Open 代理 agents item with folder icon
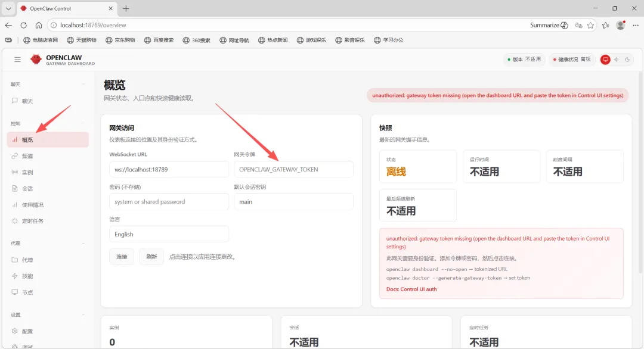Image resolution: width=644 pixels, height=349 pixels. click(x=48, y=260)
